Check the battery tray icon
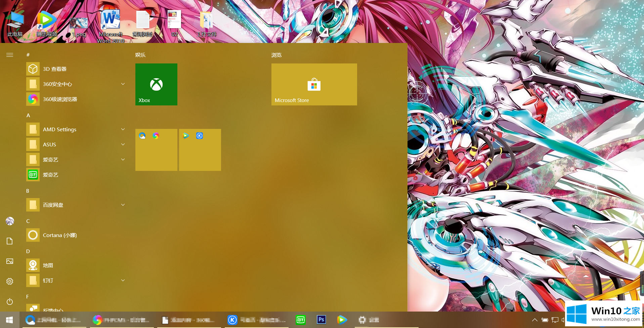Image resolution: width=644 pixels, height=328 pixels. tap(545, 320)
